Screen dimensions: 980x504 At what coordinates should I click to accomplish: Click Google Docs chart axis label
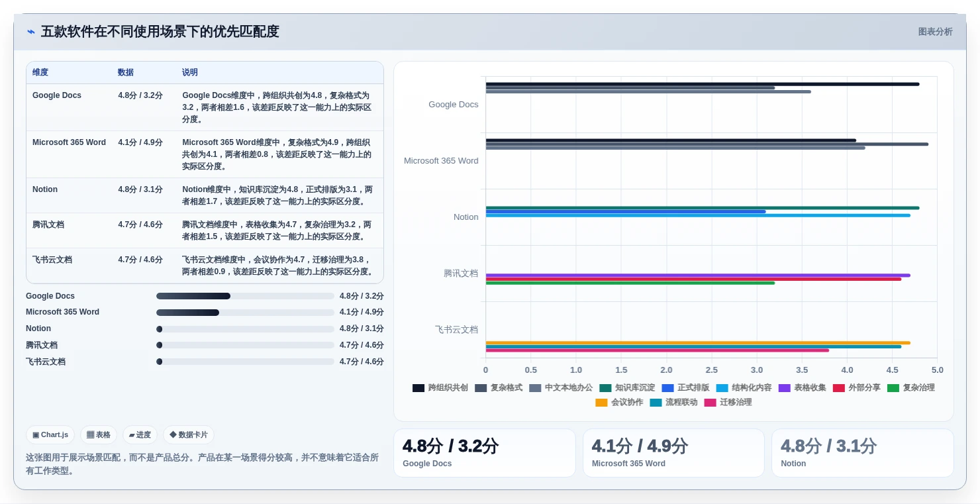pos(454,105)
